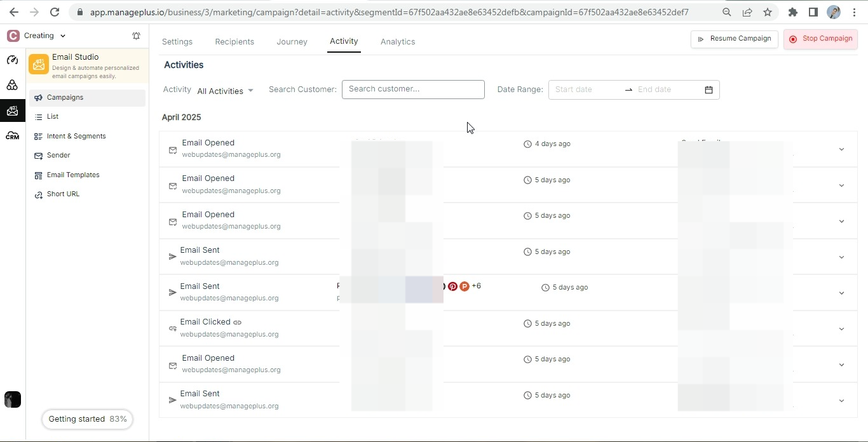Click the browser back arrow
The image size is (868, 442).
pos(13,12)
